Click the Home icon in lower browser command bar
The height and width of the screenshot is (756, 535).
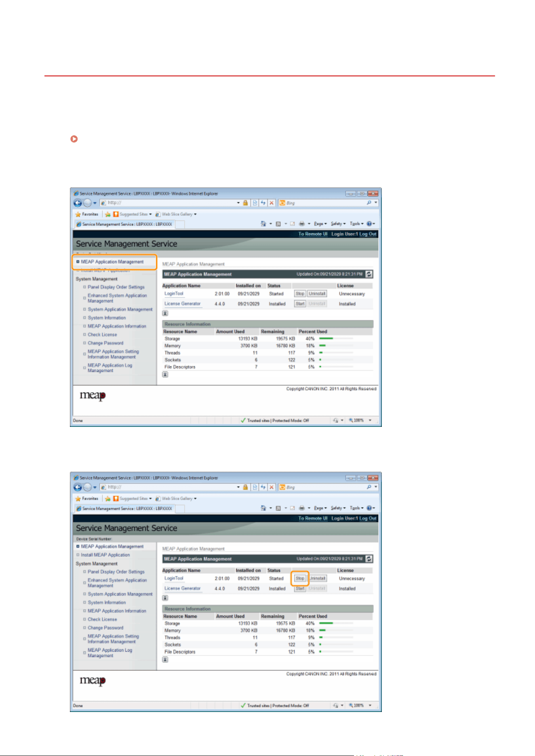click(x=263, y=508)
